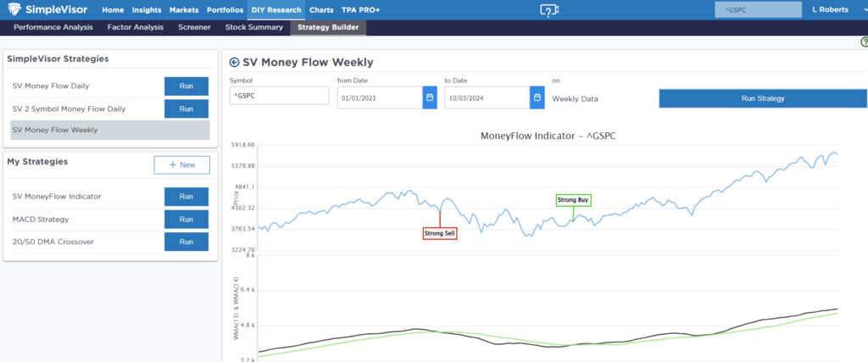Open the from Date calendar picker

pos(430,98)
